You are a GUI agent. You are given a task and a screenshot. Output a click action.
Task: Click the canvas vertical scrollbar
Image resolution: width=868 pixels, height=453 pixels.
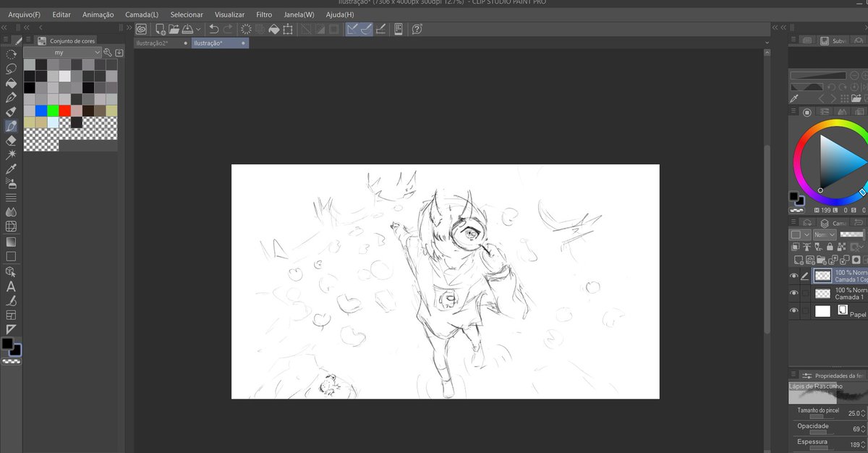coord(767,239)
